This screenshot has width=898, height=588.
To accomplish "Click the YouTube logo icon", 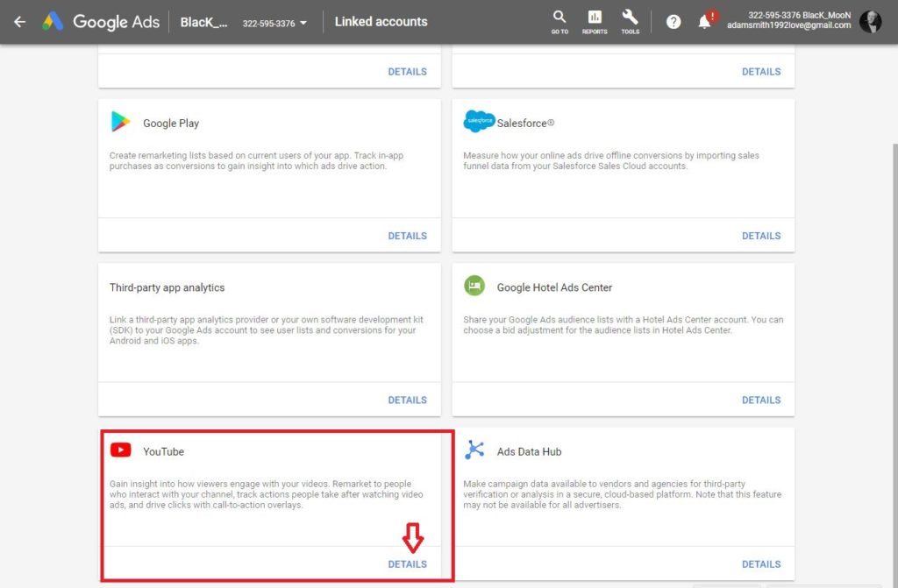I will coord(120,450).
